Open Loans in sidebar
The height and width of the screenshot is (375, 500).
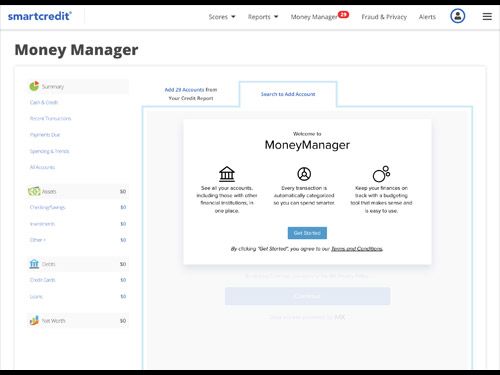pos(36,296)
